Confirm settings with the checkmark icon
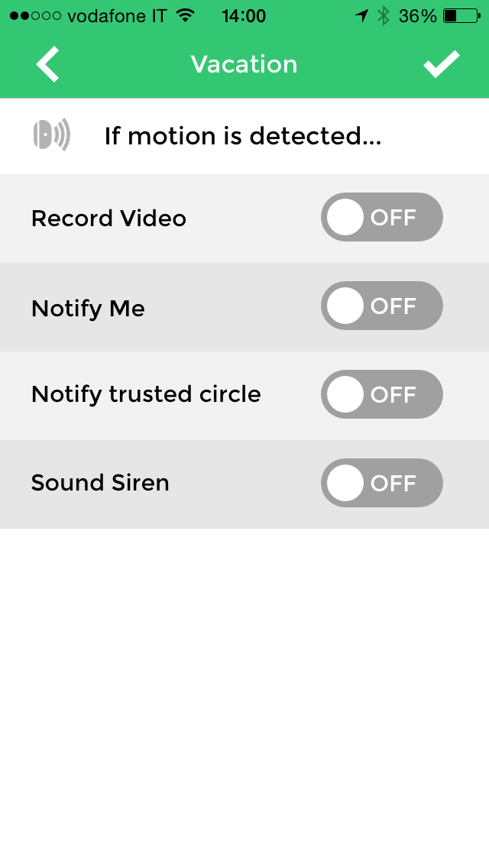This screenshot has height=868, width=489. click(442, 64)
